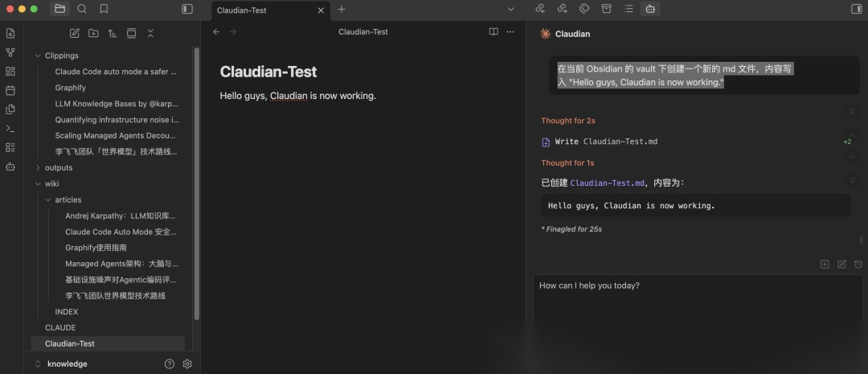Create a new note with pencil icon
Image resolution: width=868 pixels, height=374 pixels.
coord(74,33)
